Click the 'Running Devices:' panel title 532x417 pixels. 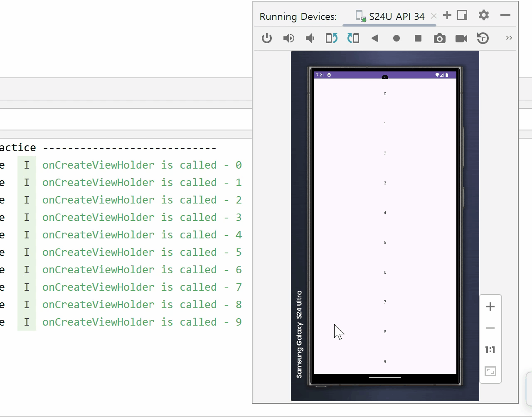click(x=298, y=17)
